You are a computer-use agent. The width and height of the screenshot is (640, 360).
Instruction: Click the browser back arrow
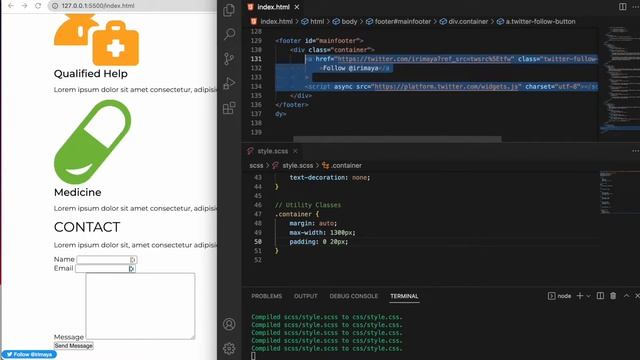11,6
